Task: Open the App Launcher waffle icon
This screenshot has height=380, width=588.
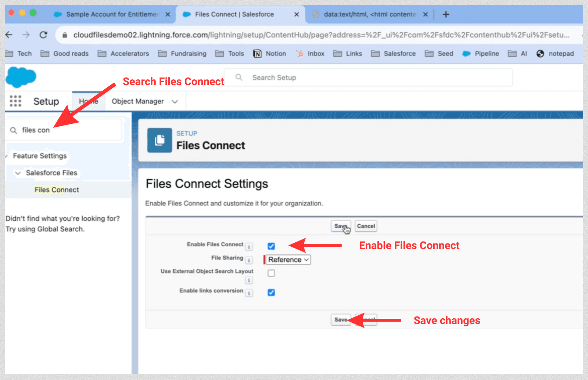Action: click(x=15, y=101)
